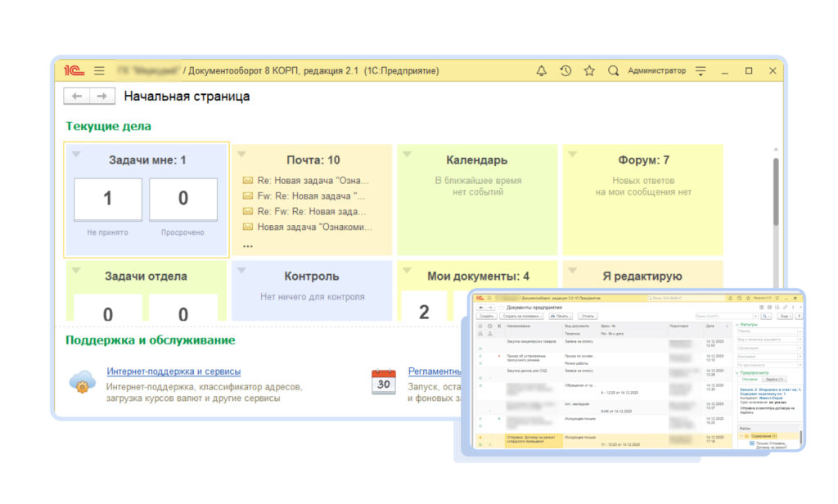Click the 'Создать' button in Документы предприятия

[486, 316]
